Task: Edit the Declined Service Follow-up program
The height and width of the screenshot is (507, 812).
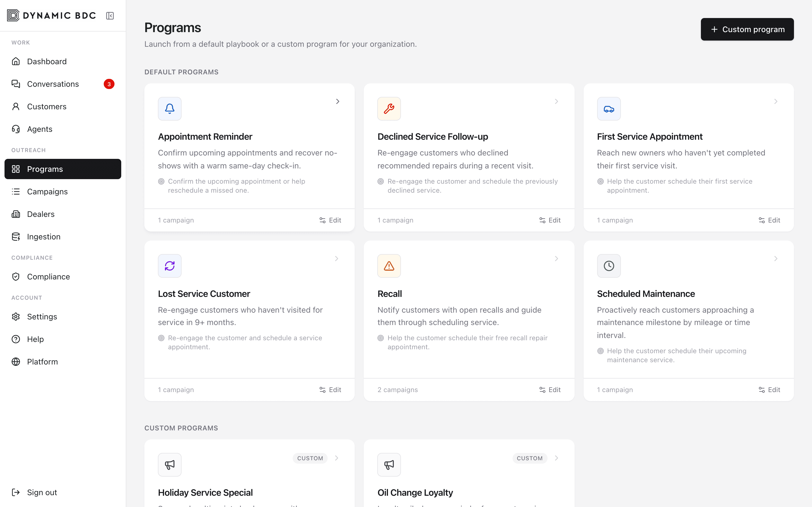Action: click(550, 220)
